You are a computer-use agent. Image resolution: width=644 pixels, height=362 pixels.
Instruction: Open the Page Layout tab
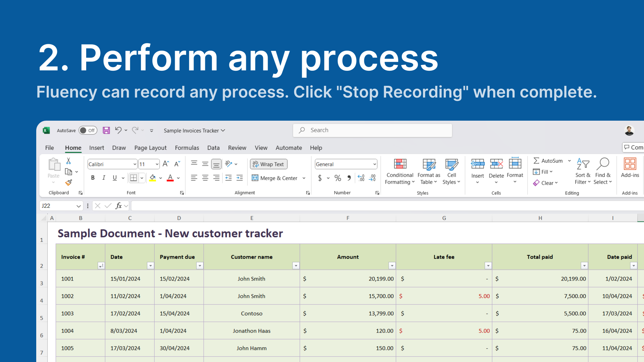coord(150,148)
